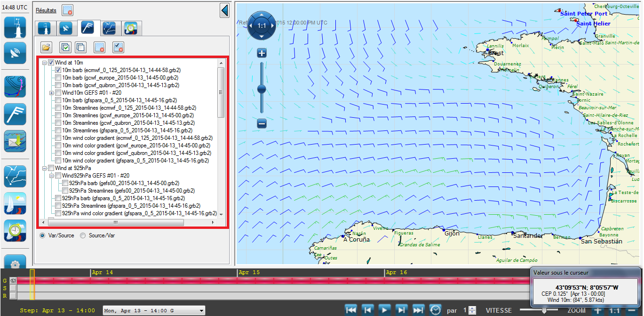Image resolution: width=644 pixels, height=316 pixels.
Task: Collapse the Wind at 10m tree node
Action: pyautogui.click(x=44, y=63)
